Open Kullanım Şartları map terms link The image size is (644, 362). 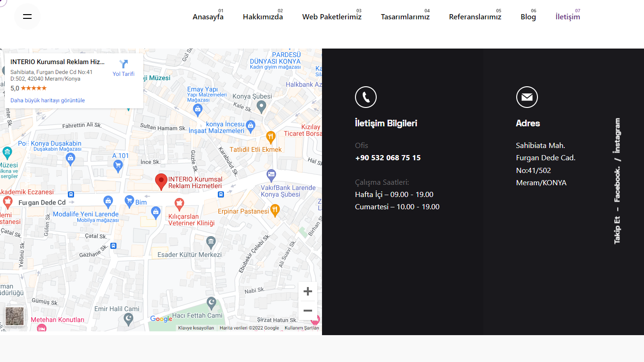302,328
